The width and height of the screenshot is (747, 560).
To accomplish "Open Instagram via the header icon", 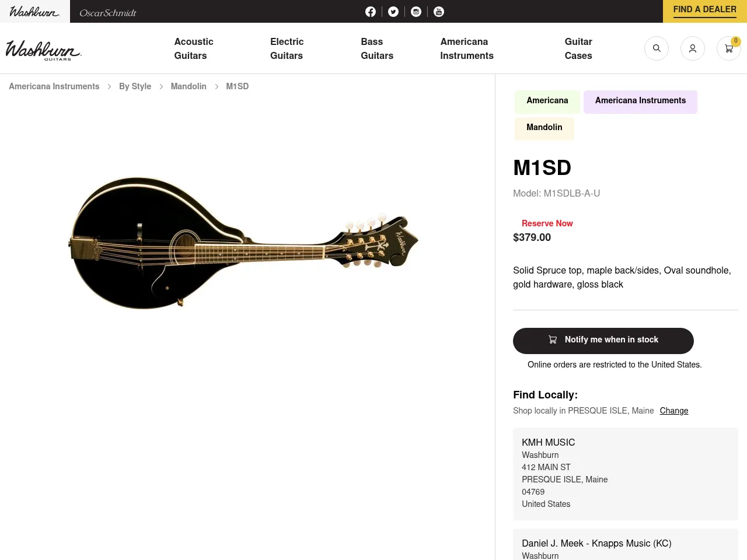I will pos(416,12).
